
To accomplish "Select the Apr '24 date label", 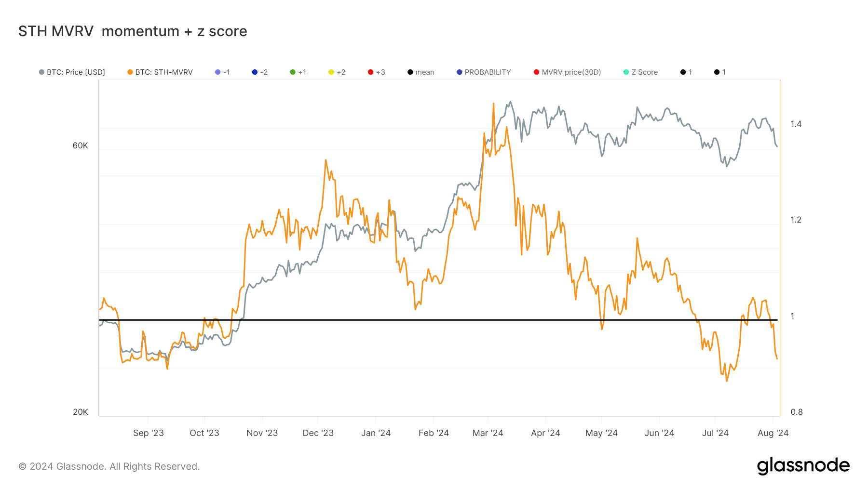I will click(x=546, y=433).
